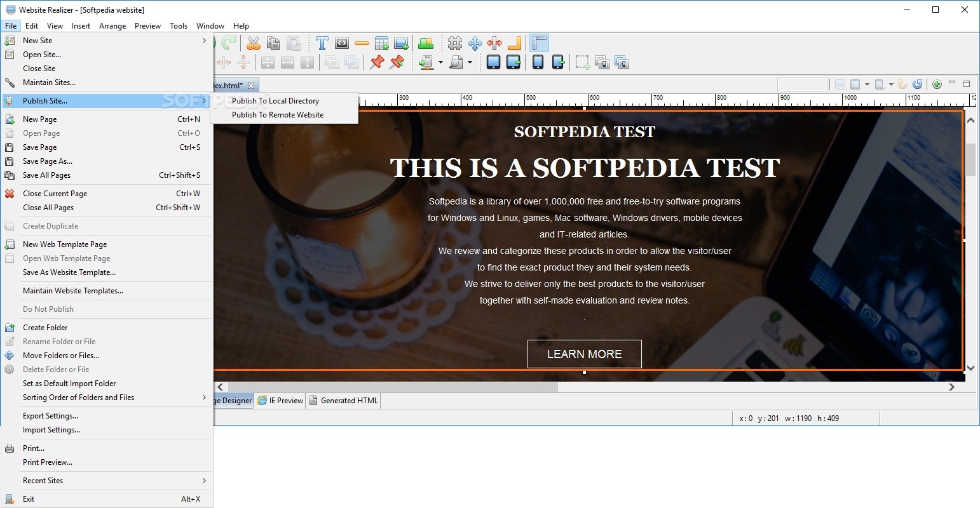
Task: Toggle the ruler display icon
Action: [x=539, y=43]
